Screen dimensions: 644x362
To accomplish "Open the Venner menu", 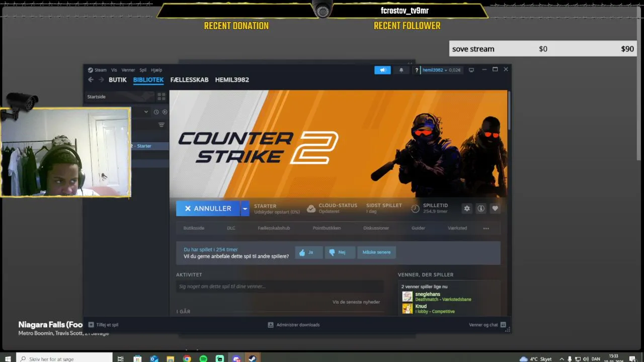I will (128, 70).
